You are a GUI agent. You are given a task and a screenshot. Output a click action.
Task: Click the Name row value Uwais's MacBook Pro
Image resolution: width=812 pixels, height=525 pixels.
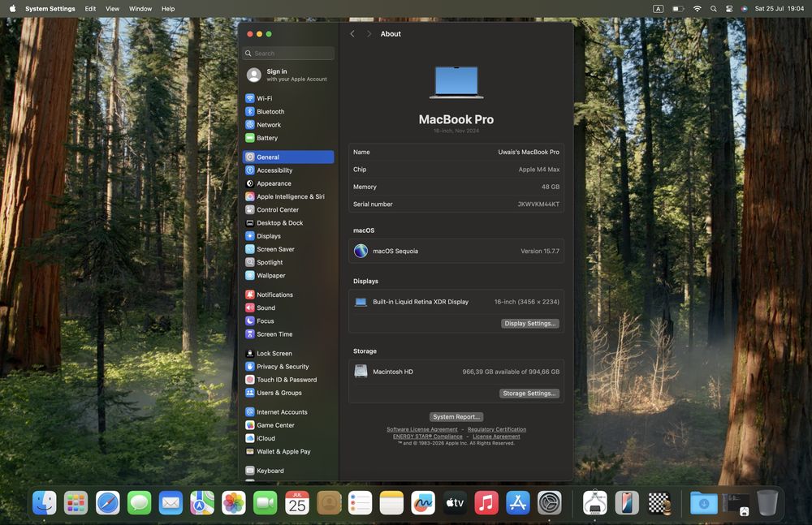(529, 153)
